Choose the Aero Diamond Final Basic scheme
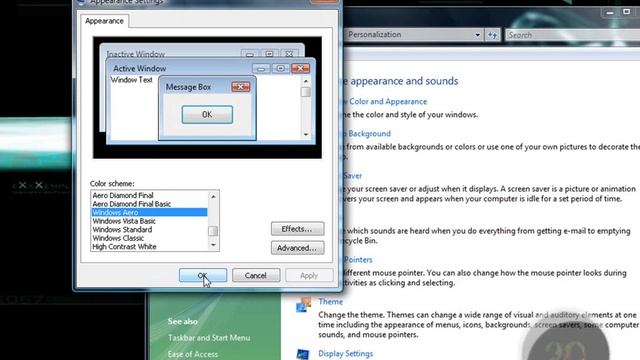This screenshot has width=640, height=360. click(149, 204)
